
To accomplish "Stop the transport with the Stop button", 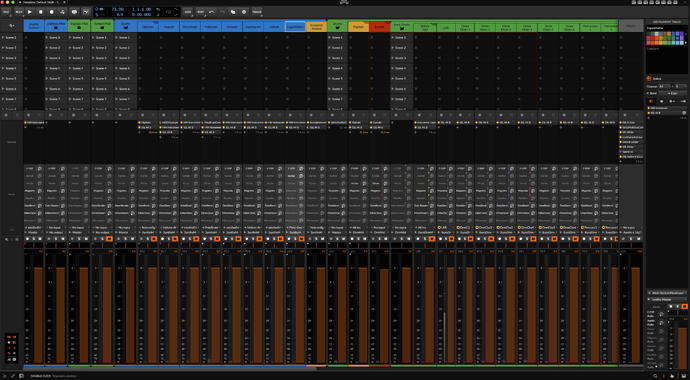I will click(x=41, y=12).
